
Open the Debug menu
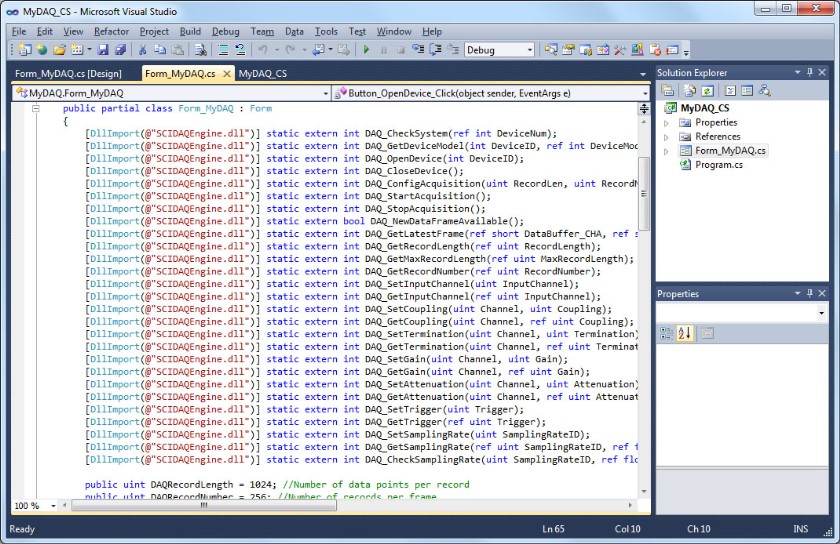(226, 32)
